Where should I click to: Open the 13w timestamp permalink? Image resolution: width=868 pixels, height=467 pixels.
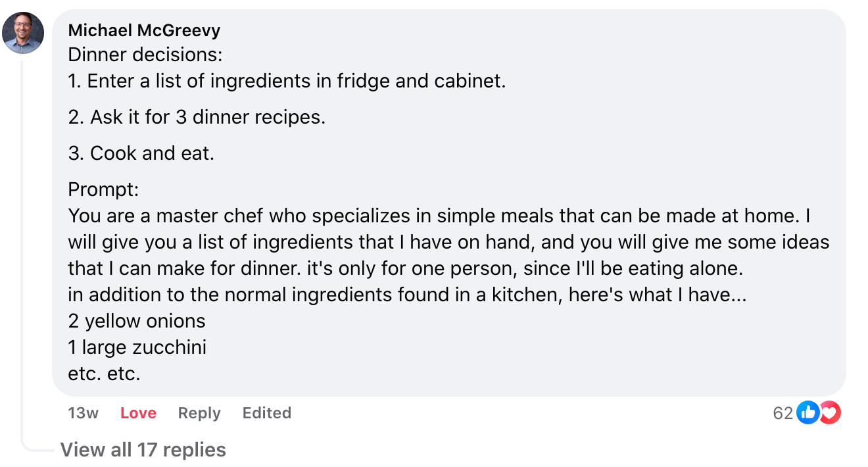pyautogui.click(x=83, y=413)
